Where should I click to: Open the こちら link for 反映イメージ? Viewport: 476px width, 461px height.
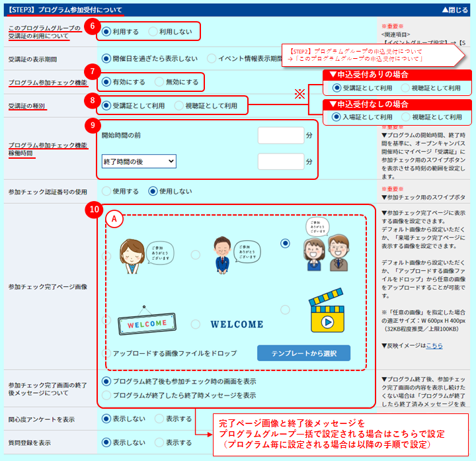pyautogui.click(x=434, y=346)
